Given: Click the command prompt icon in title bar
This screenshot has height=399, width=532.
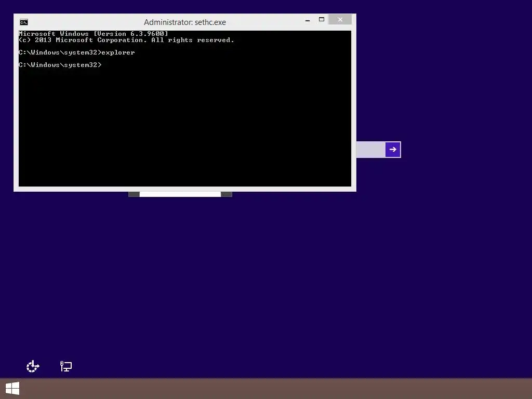Looking at the screenshot, I should tap(24, 22).
